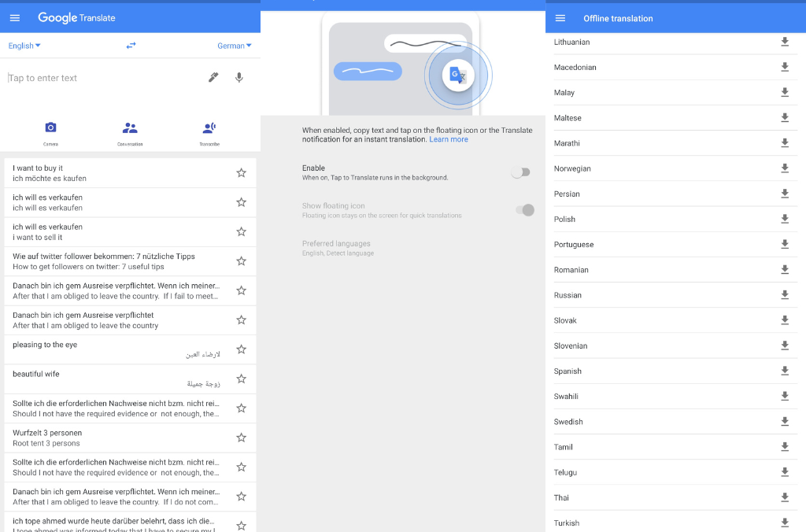Download Thai offline language
This screenshot has width=806, height=532.
point(785,497)
